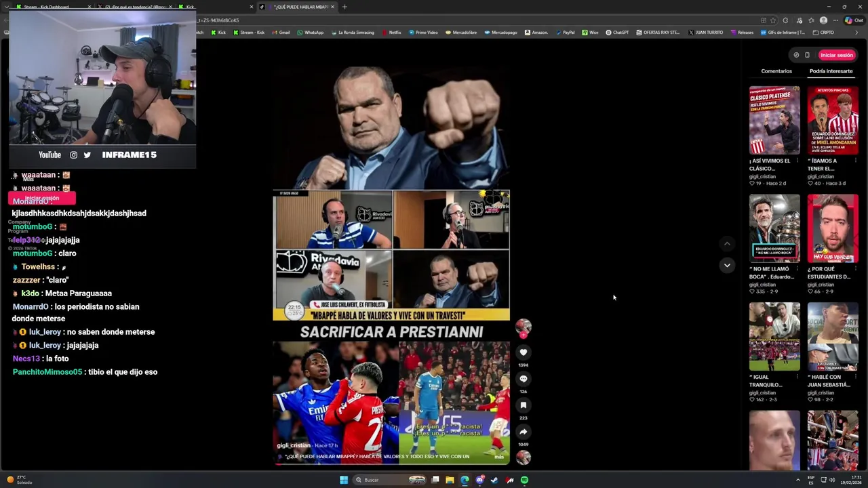Open the PayPal bookmark

(565, 33)
